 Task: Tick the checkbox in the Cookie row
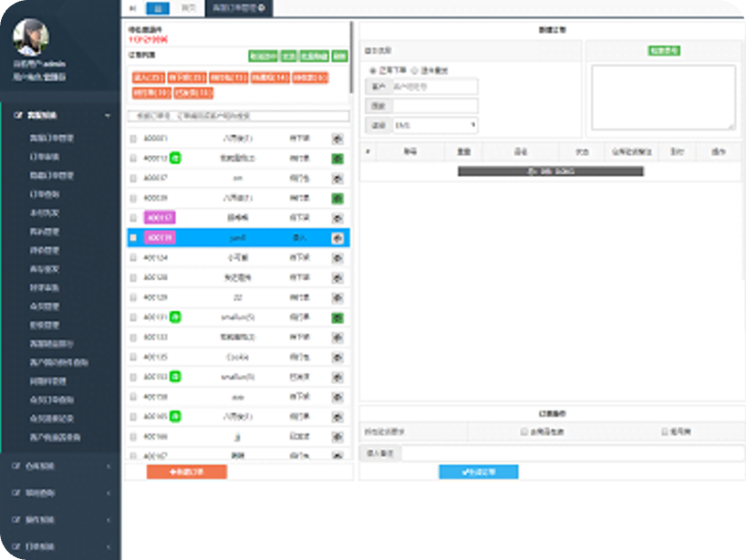tap(133, 357)
